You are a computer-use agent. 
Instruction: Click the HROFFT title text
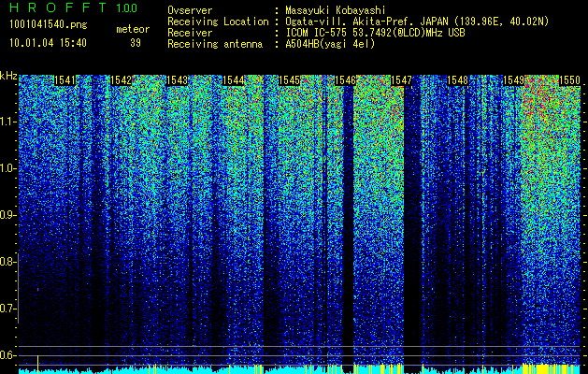[x=57, y=7]
